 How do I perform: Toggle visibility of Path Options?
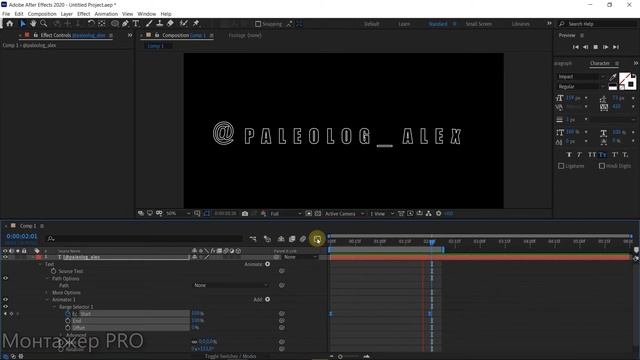pyautogui.click(x=5, y=278)
